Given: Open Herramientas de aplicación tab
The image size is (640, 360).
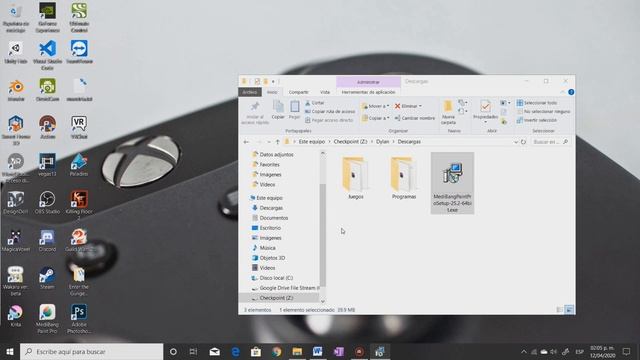Looking at the screenshot, I should [x=368, y=92].
